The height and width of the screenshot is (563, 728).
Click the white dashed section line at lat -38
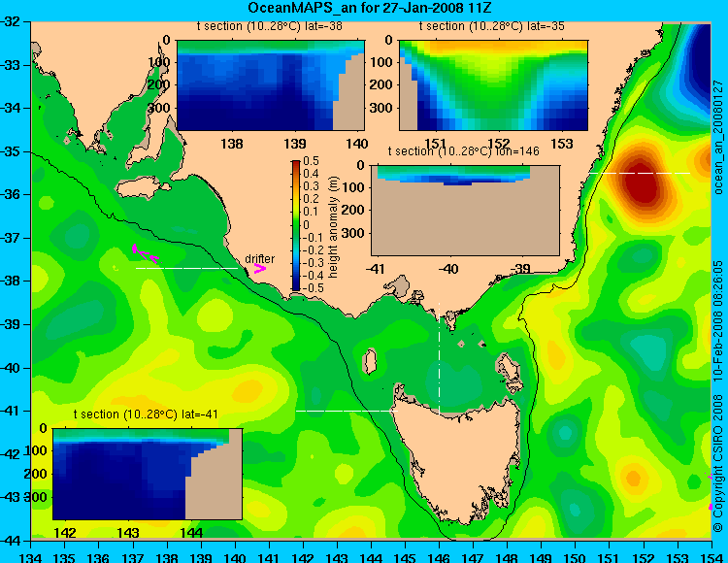tap(186, 268)
